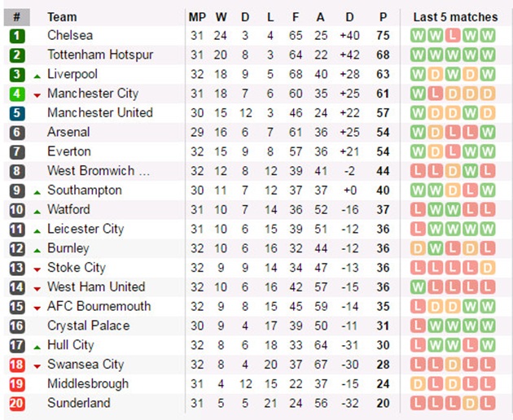
Task: Click the Last 5 matches header
Action: [x=455, y=17]
